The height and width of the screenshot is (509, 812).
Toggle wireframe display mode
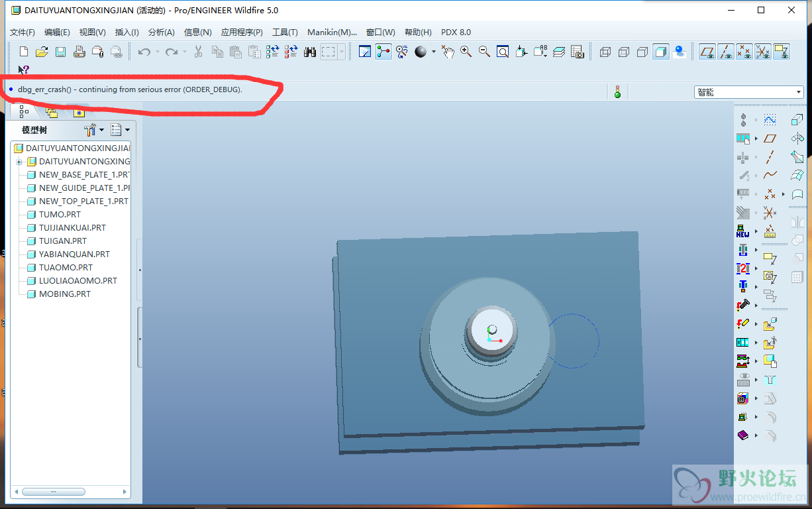pyautogui.click(x=605, y=52)
